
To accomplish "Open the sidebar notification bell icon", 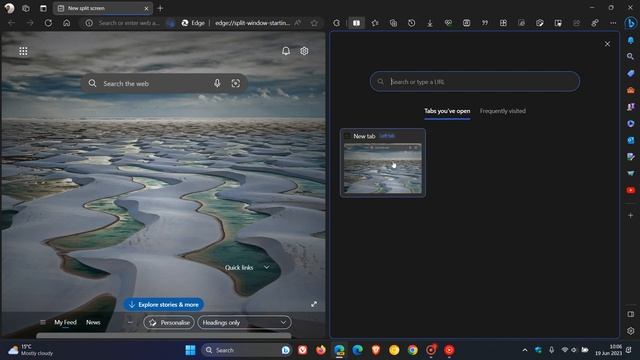I will (x=631, y=40).
